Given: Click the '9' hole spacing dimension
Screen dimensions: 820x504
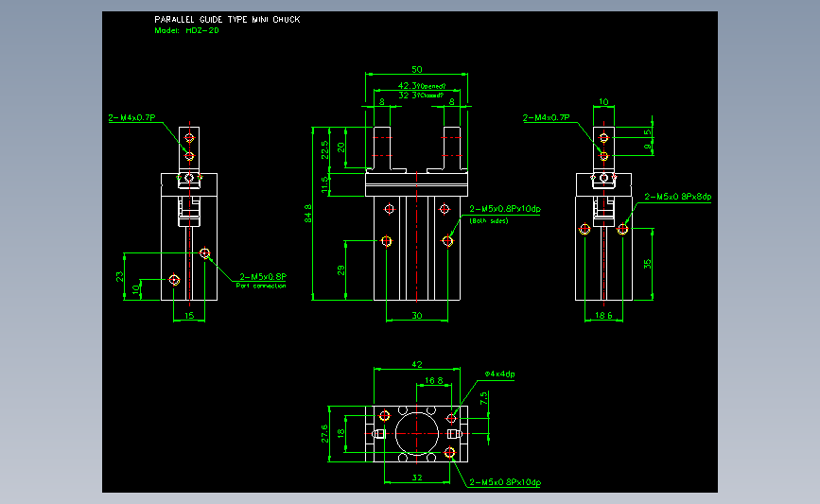Looking at the screenshot, I should [x=648, y=147].
